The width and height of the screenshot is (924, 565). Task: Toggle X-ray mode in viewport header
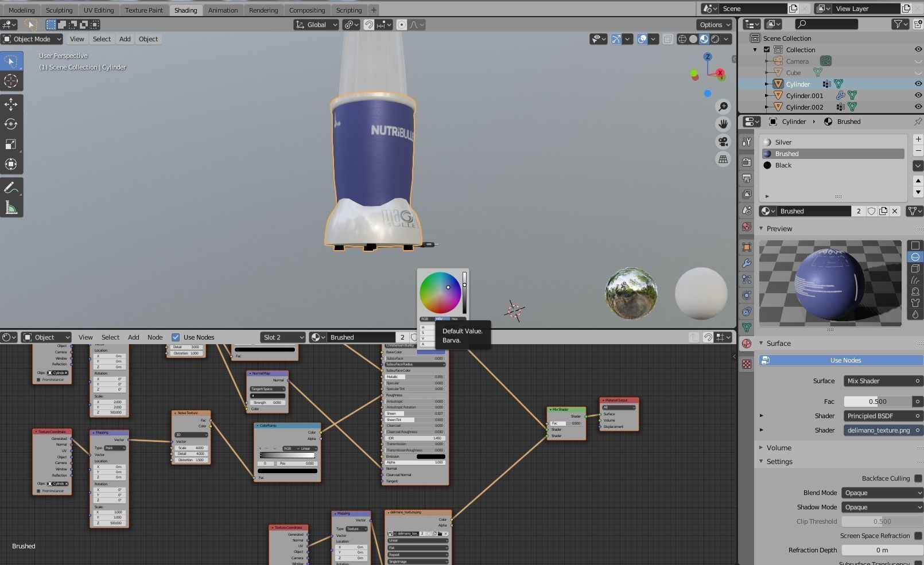point(667,39)
